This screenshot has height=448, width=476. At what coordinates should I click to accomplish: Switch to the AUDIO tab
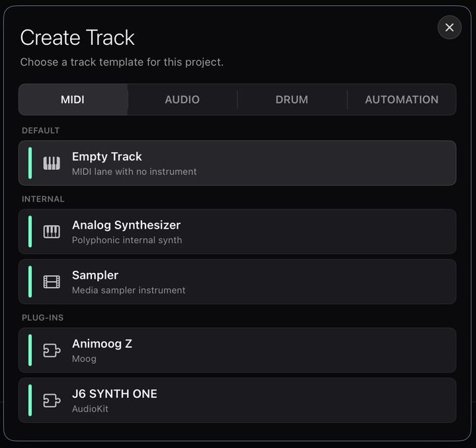[x=182, y=100]
